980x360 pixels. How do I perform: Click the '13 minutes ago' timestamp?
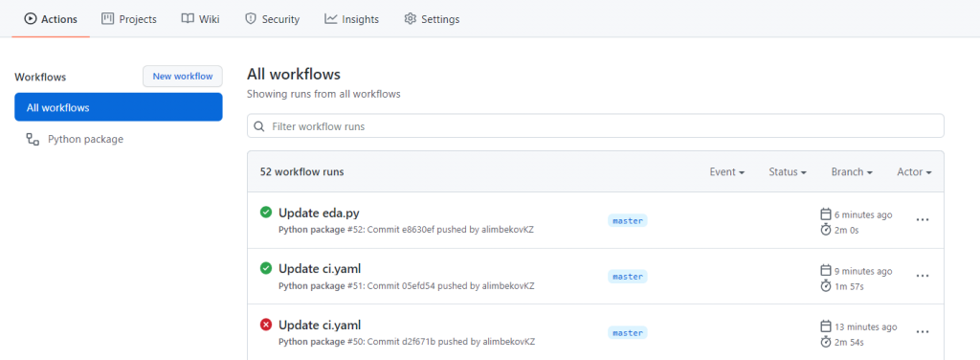866,326
